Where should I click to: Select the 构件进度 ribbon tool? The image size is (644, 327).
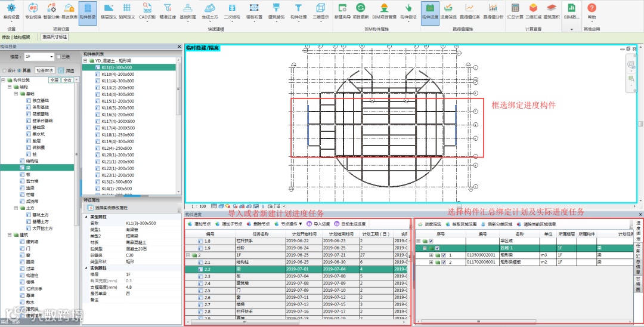point(430,11)
